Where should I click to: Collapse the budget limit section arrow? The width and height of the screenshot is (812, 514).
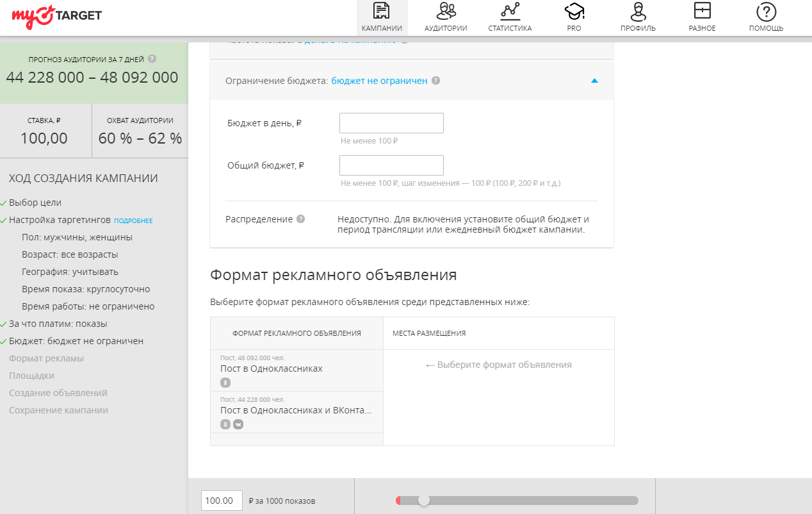[594, 81]
